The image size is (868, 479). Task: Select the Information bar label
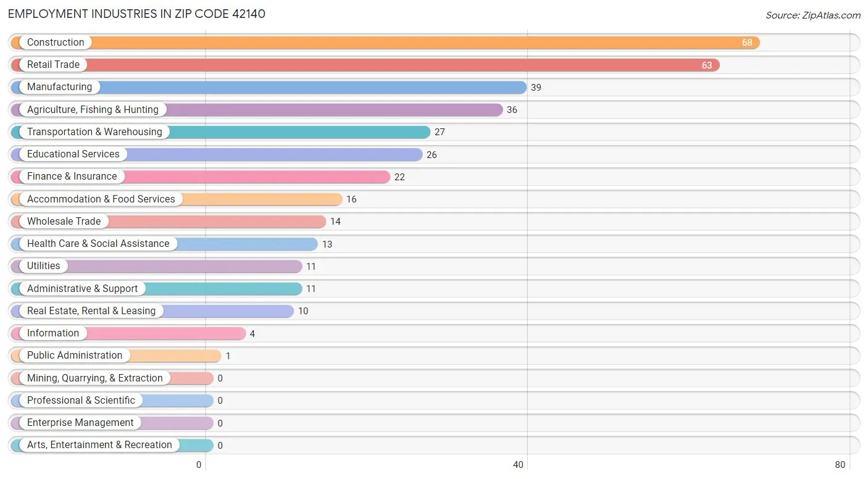(53, 333)
